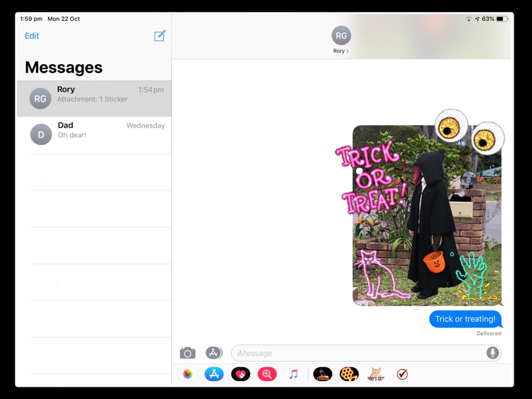Focus the iMessage text field
The width and height of the screenshot is (532, 399).
coord(366,353)
